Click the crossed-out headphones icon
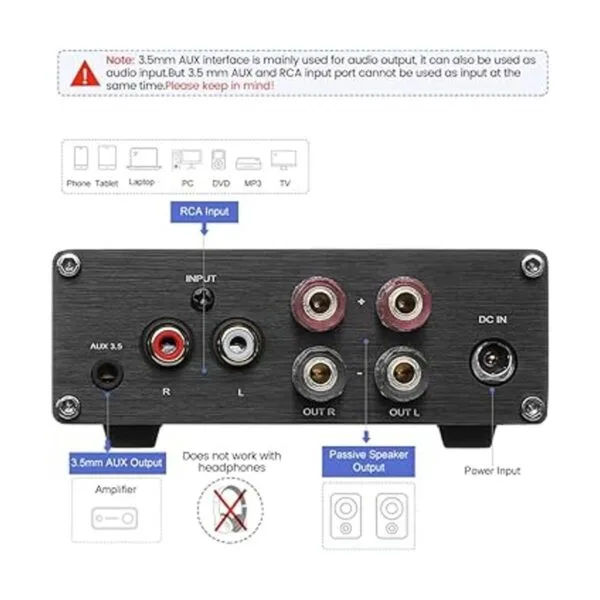 230,510
